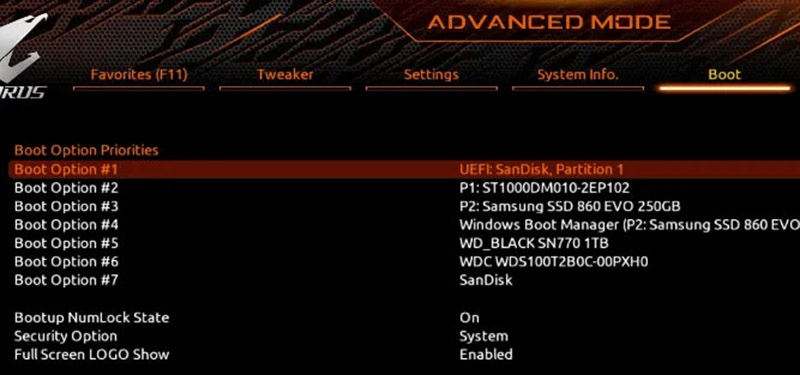Open the WDC WDS100T2B0C-00PXH0 boot value
This screenshot has height=375, width=800.
click(x=554, y=262)
